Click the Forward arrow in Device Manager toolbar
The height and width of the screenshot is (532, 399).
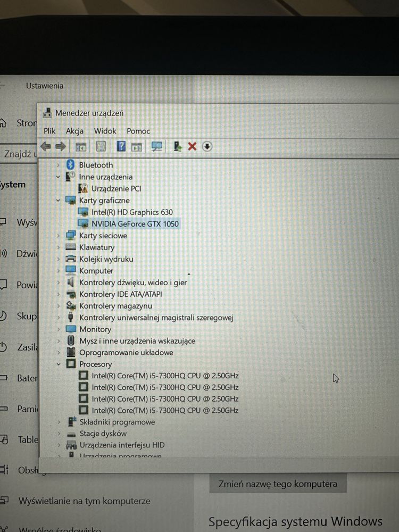tap(61, 147)
